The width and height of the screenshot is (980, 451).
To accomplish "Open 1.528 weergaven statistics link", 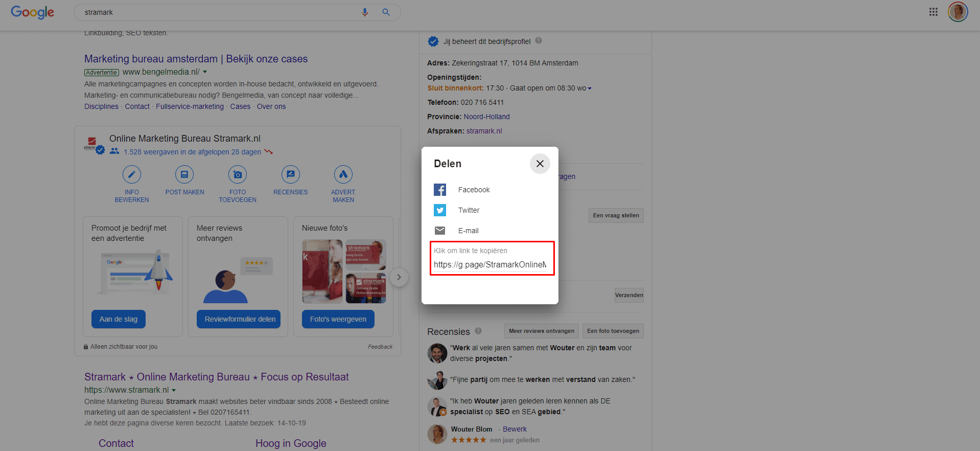I will tap(192, 152).
